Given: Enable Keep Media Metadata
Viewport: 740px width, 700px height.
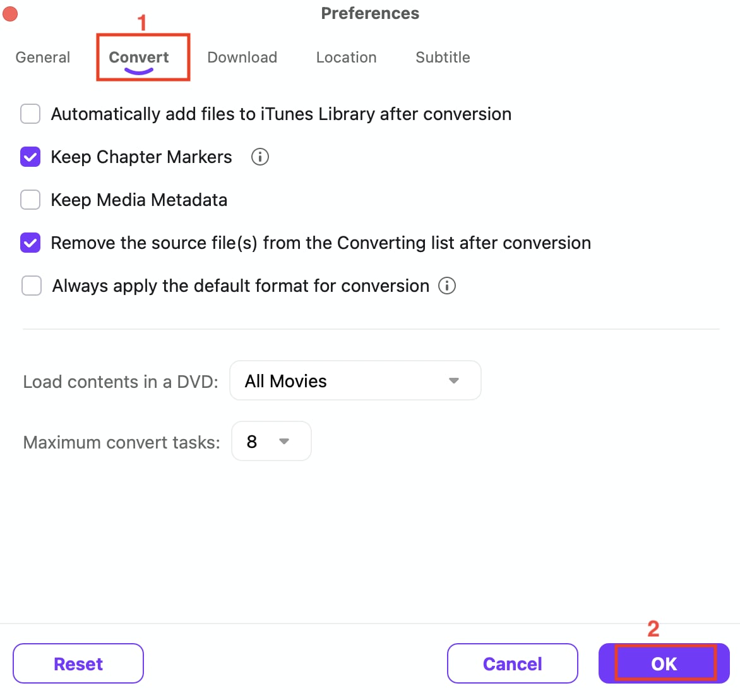Looking at the screenshot, I should (x=30, y=200).
